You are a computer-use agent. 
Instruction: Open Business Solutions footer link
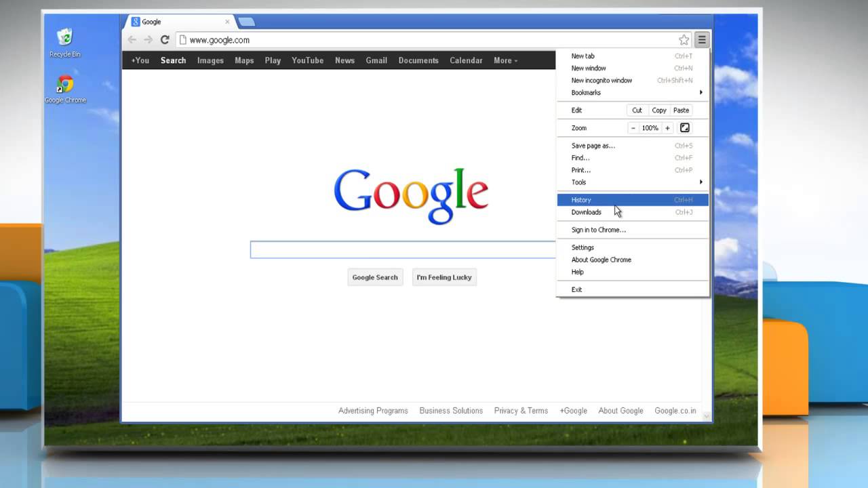coord(451,411)
